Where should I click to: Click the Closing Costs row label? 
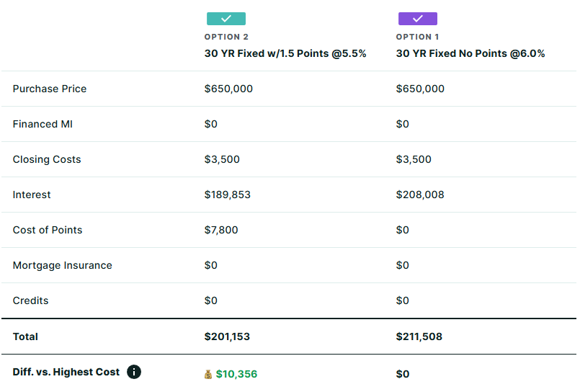click(x=47, y=159)
